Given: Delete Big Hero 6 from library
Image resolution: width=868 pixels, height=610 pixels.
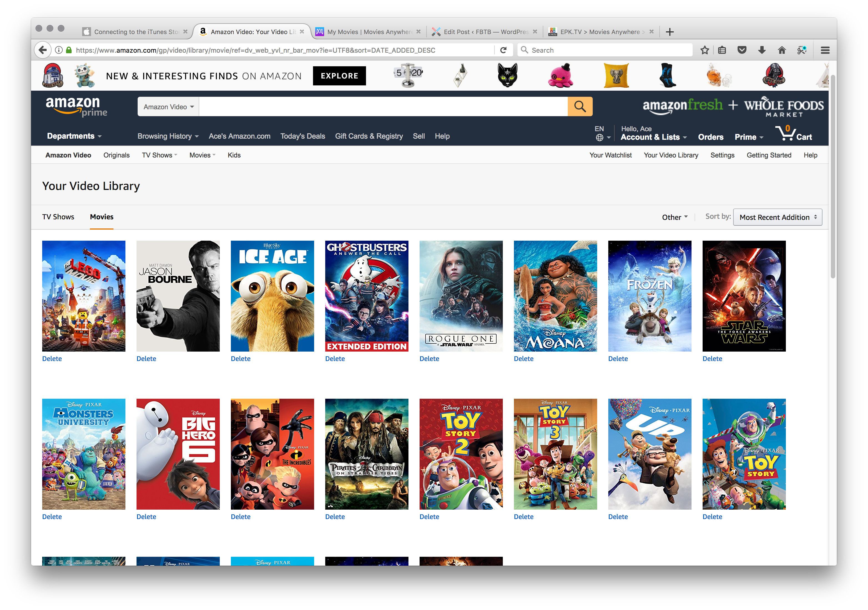Looking at the screenshot, I should 146,517.
